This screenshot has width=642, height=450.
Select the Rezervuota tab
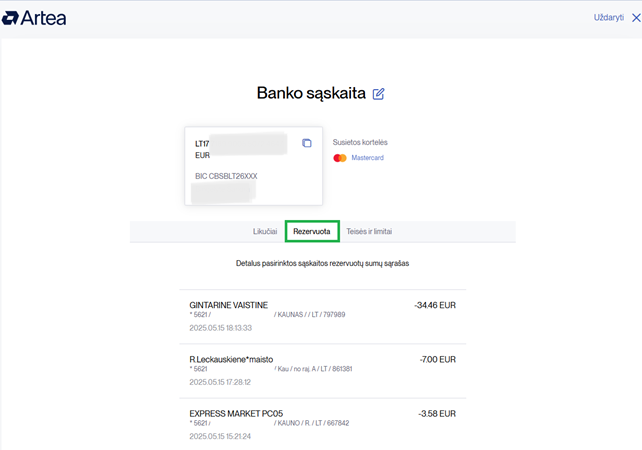click(x=312, y=231)
